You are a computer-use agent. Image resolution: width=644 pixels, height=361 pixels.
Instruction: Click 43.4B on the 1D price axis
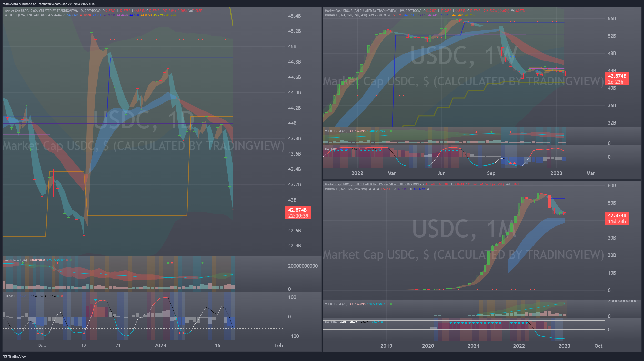[294, 169]
